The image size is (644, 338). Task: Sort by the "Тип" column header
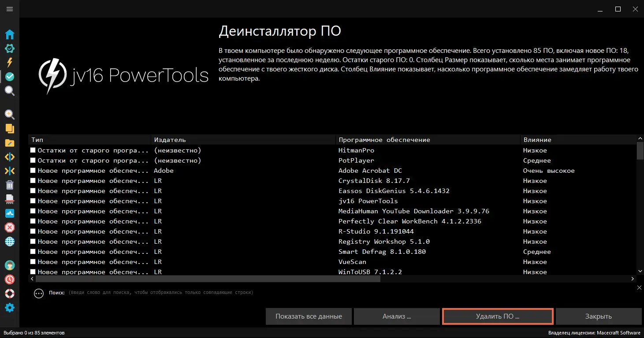[x=89, y=140]
